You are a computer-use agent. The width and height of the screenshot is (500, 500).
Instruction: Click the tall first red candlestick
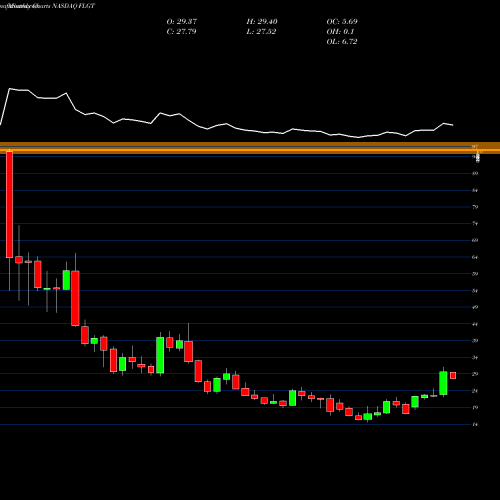click(9, 204)
